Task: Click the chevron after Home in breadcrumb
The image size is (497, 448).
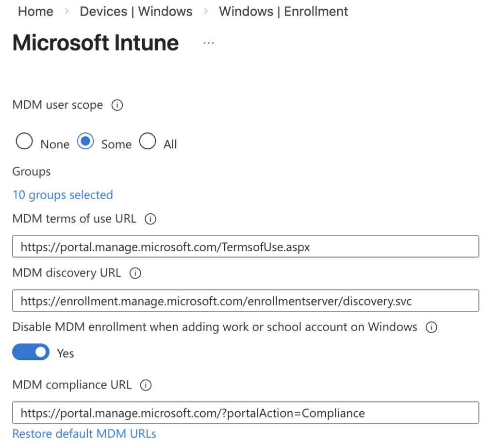Action: 66,12
